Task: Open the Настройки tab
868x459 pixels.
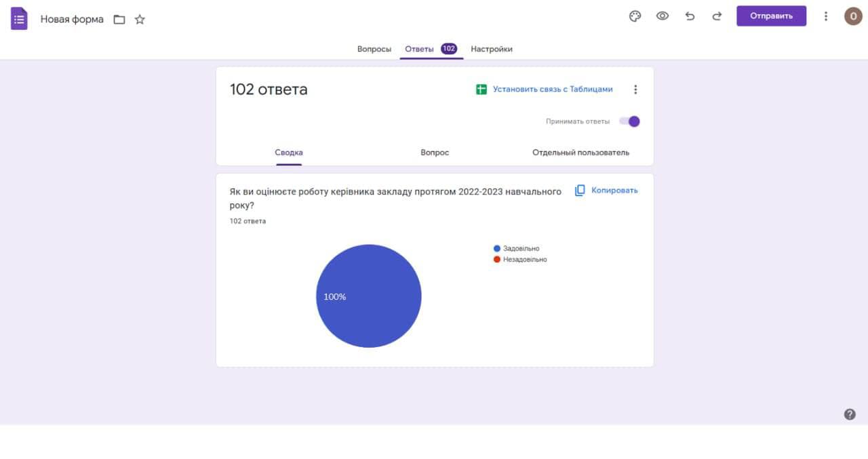Action: tap(492, 49)
